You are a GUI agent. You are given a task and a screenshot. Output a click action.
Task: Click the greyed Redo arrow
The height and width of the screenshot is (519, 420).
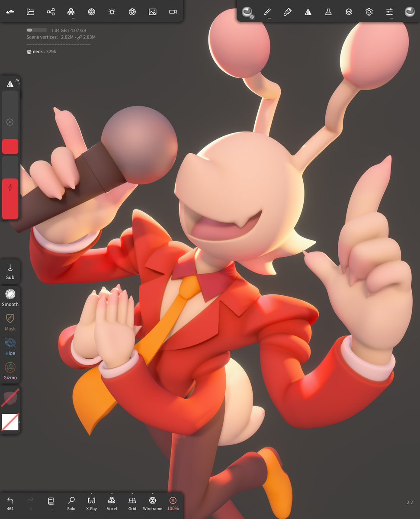(30, 503)
